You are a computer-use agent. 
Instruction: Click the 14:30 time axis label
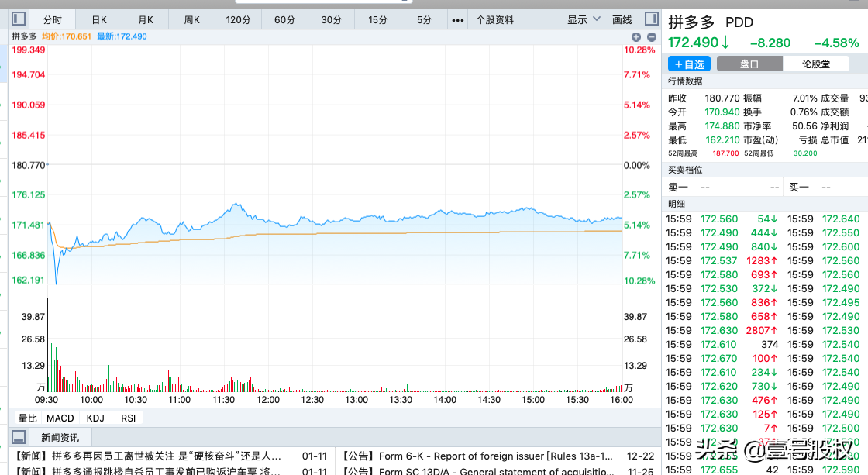pos(489,400)
